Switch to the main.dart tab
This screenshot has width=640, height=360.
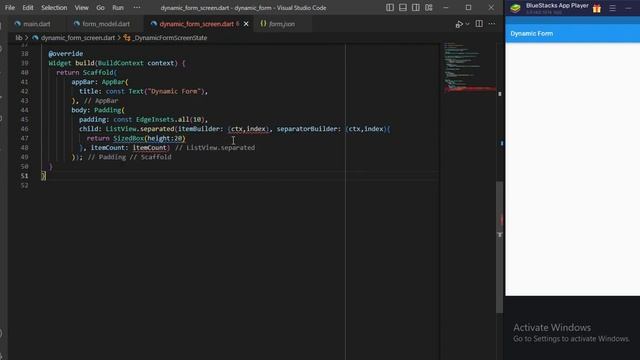point(36,24)
